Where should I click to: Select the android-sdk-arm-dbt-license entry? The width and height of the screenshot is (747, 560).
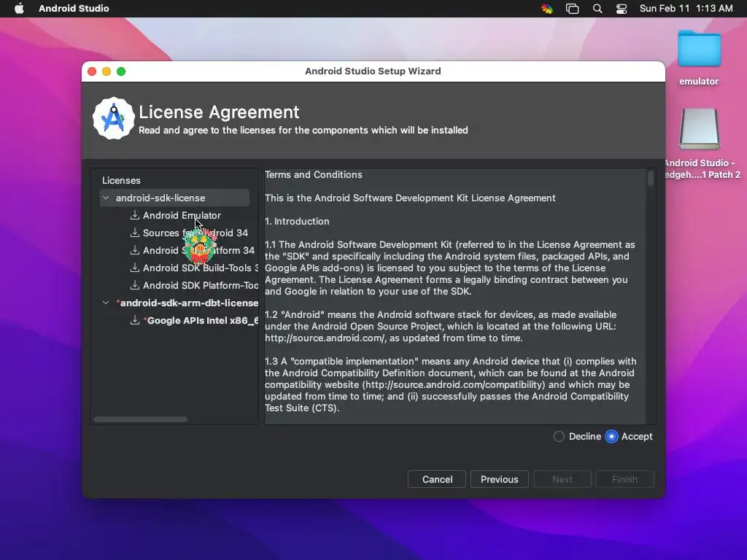coord(187,303)
